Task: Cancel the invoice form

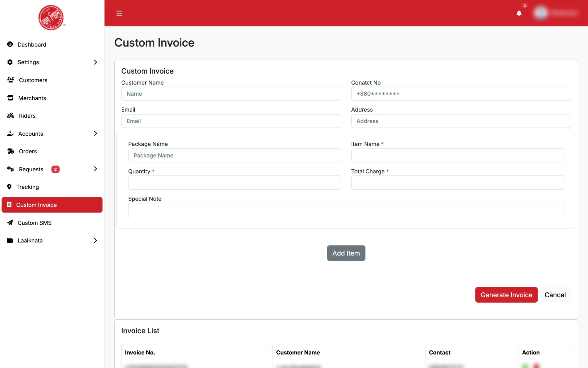Action: [x=555, y=295]
